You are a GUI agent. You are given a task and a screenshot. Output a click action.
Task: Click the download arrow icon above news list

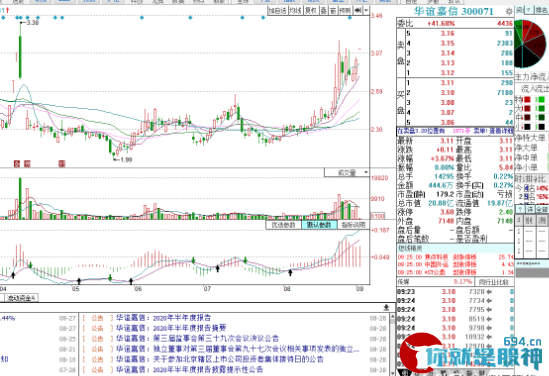pos(386,308)
